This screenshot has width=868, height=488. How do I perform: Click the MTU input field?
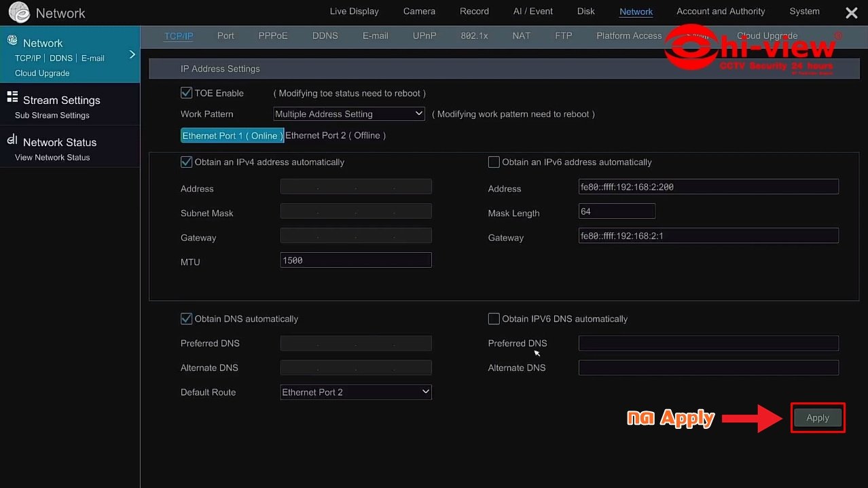point(356,260)
